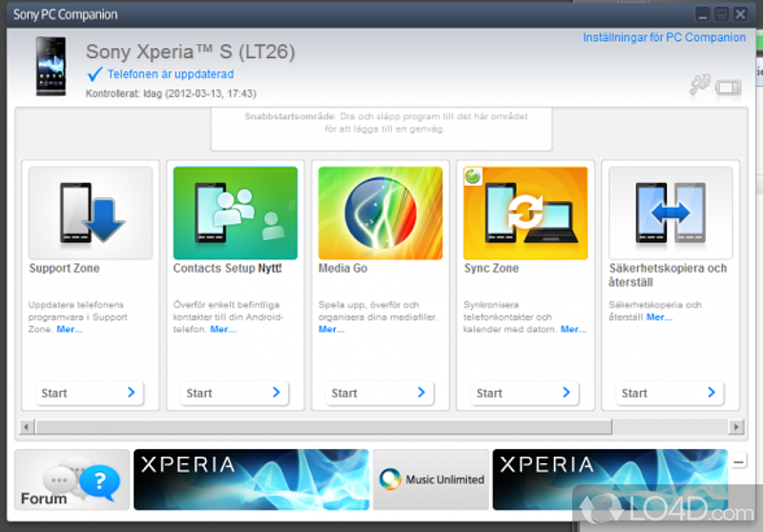Open the Music Unlimited banner
Screen dimensions: 763x532
[431, 480]
